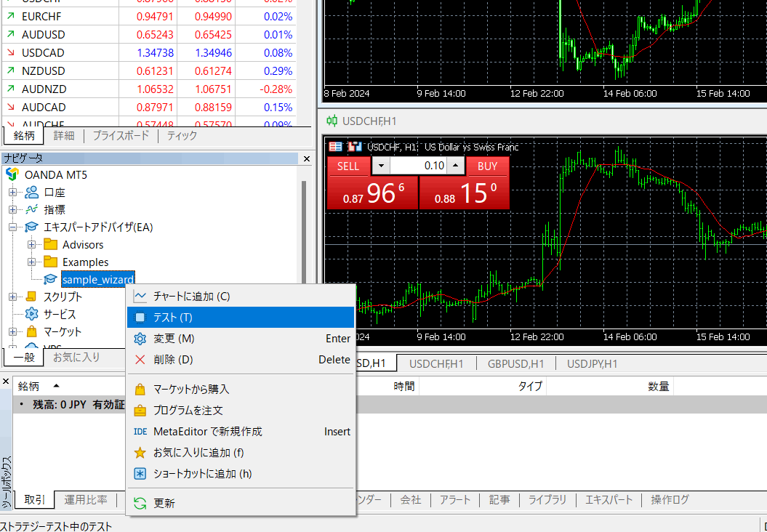Open the プライスボード tab
This screenshot has width=767, height=532.
coord(121,135)
